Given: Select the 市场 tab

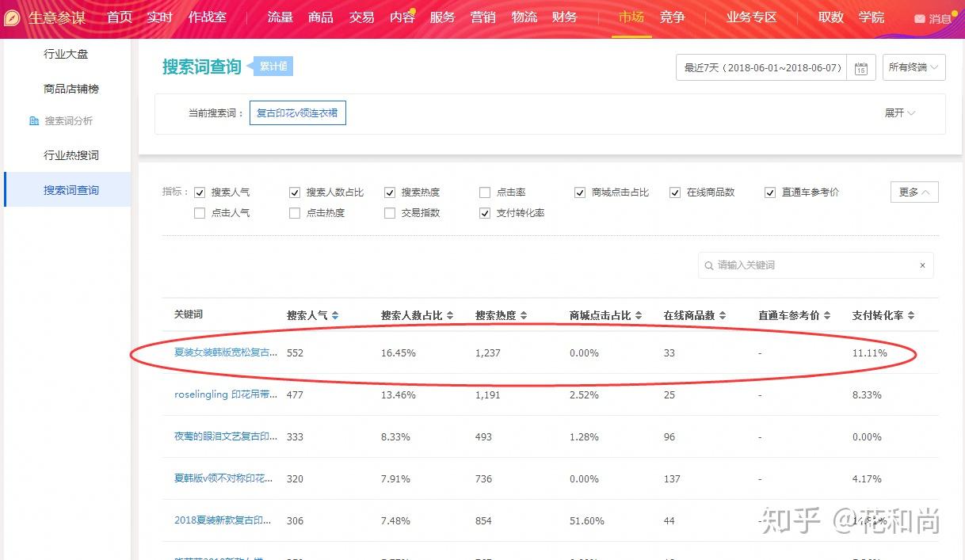Looking at the screenshot, I should tap(631, 17).
